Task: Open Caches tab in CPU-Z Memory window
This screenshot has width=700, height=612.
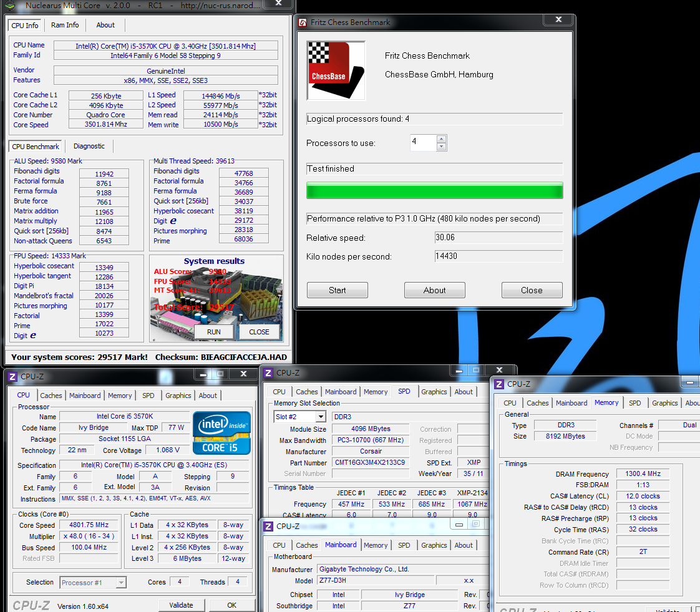Action: tap(538, 402)
